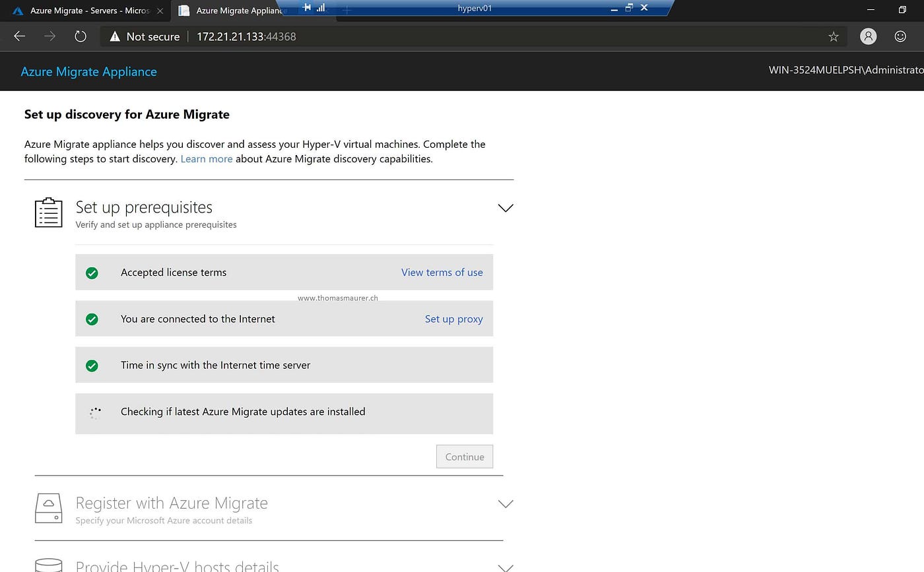Click the browser forward arrow
Screen dimensions: 924x572
[50, 36]
